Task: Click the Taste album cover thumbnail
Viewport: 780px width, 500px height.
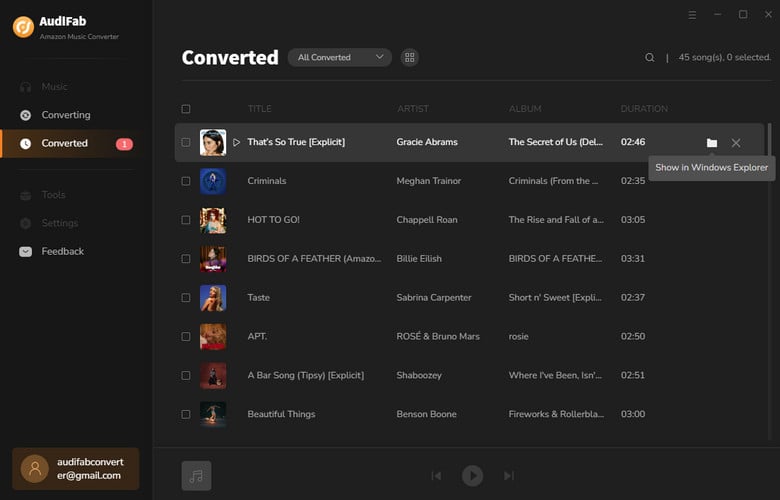Action: (x=213, y=298)
